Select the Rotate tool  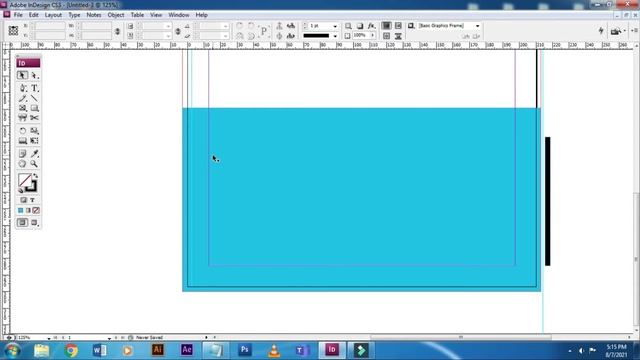tap(22, 131)
